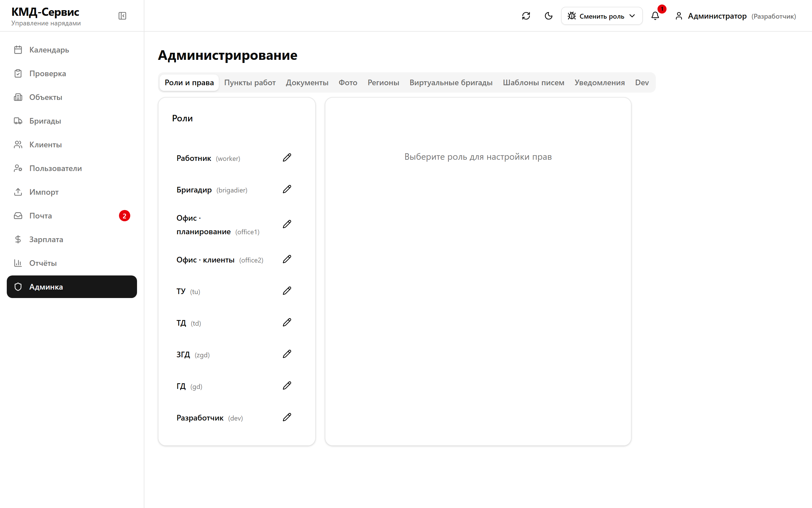The height and width of the screenshot is (508, 812).
Task: Open Отчёты in sidebar
Action: click(72, 263)
